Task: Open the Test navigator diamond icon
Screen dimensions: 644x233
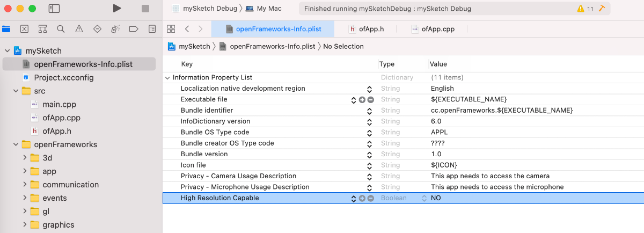Action: coord(97,29)
